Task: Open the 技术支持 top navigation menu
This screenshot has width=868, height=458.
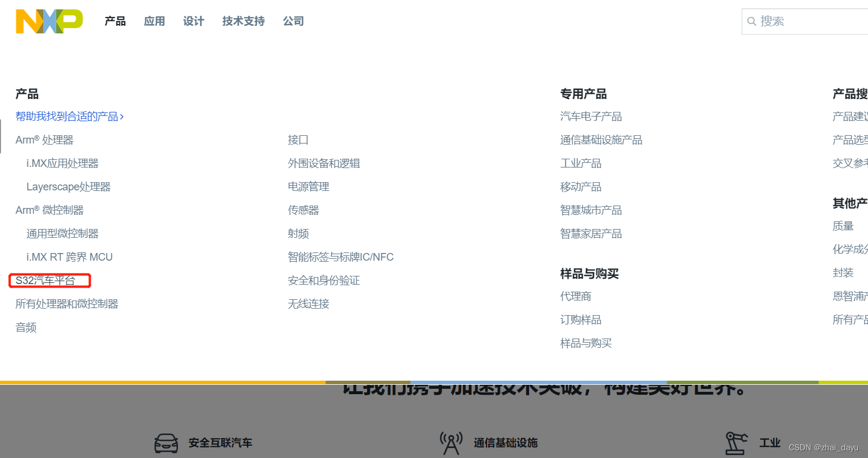Action: click(243, 21)
